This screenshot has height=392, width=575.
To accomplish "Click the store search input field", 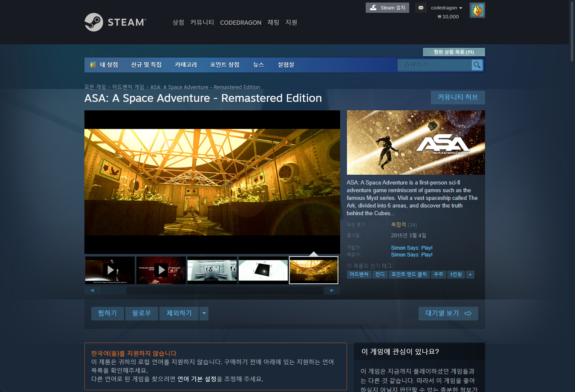I will (x=435, y=65).
